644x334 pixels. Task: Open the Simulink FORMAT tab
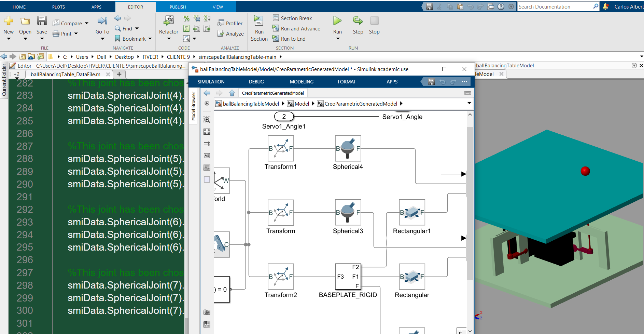(347, 82)
